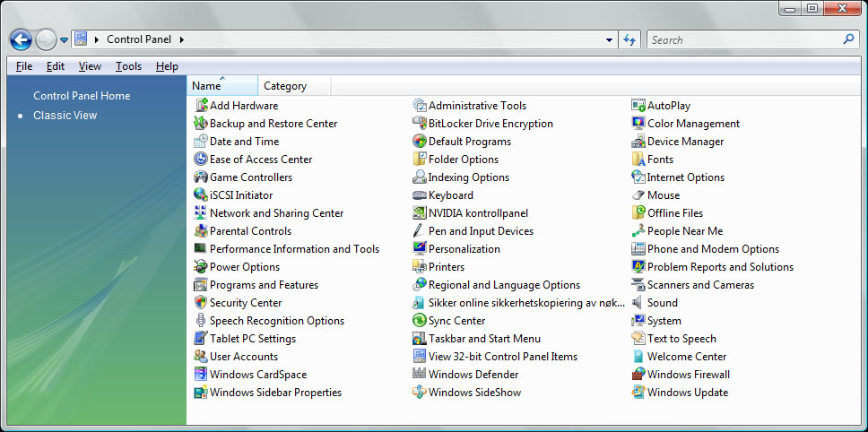Image resolution: width=868 pixels, height=432 pixels.
Task: Select the Windows Firewall icon
Action: pos(638,374)
